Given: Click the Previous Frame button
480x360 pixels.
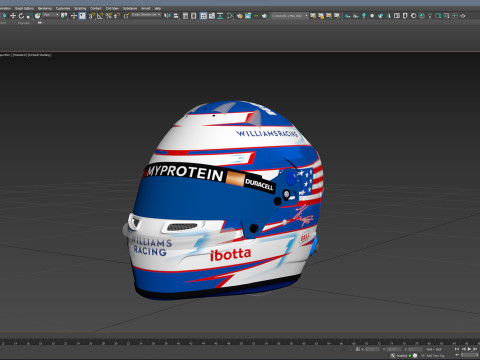Looking at the screenshot, I should click(x=464, y=349).
